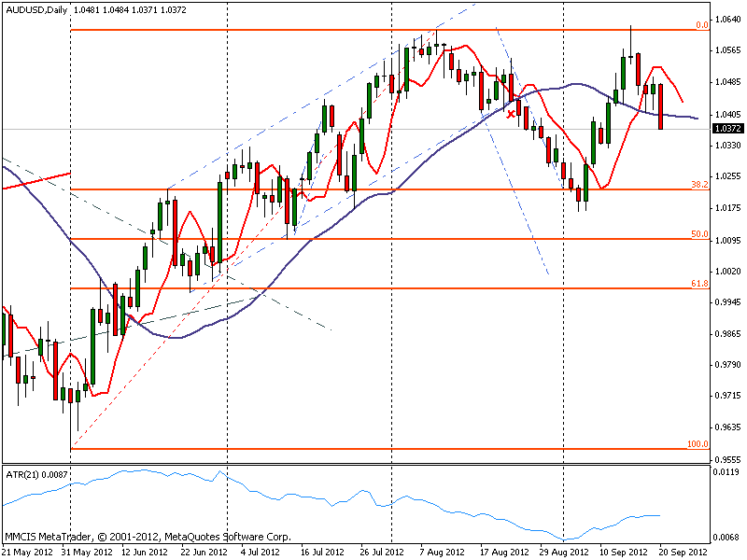Image resolution: width=747 pixels, height=560 pixels.
Task: Click the 12 Jun 2012 date label
Action: (145, 553)
